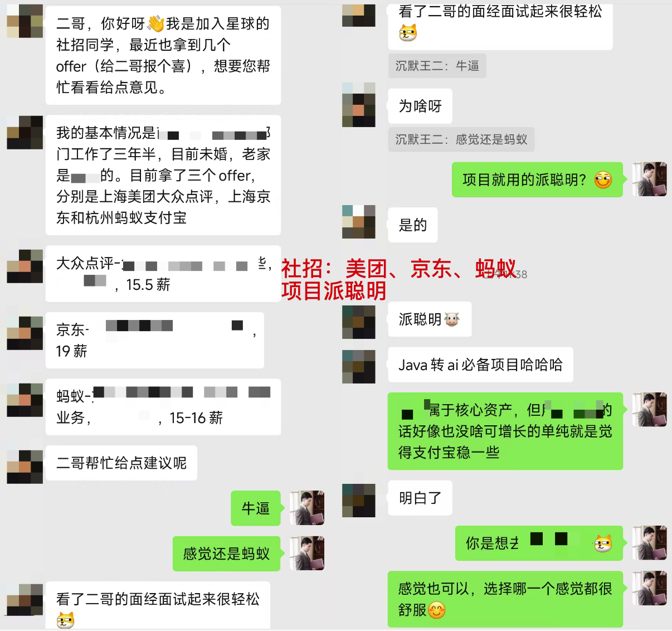Viewport: 672px width, 631px height.
Task: Tap the waving hand emoji in greeting message
Action: [x=155, y=24]
